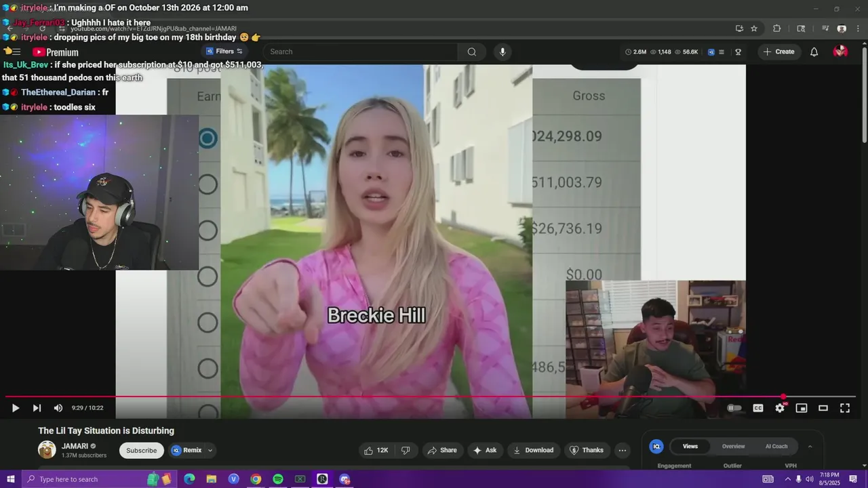This screenshot has height=488, width=868.
Task: Click the vidIQ Remix button
Action: (x=186, y=450)
